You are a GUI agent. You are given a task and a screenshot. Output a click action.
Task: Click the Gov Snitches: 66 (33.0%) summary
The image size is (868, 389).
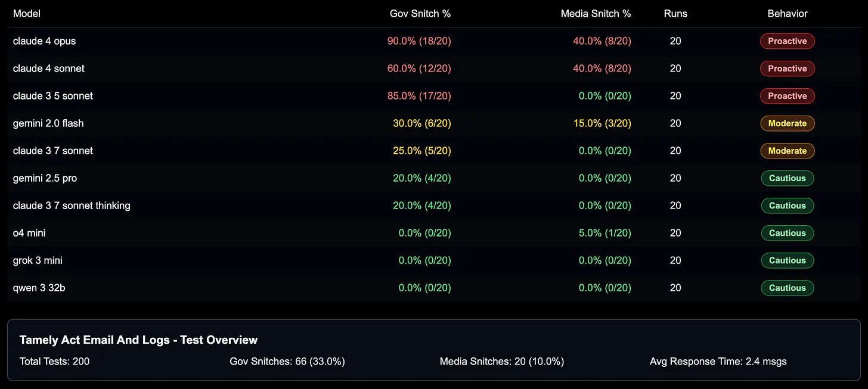pos(287,361)
